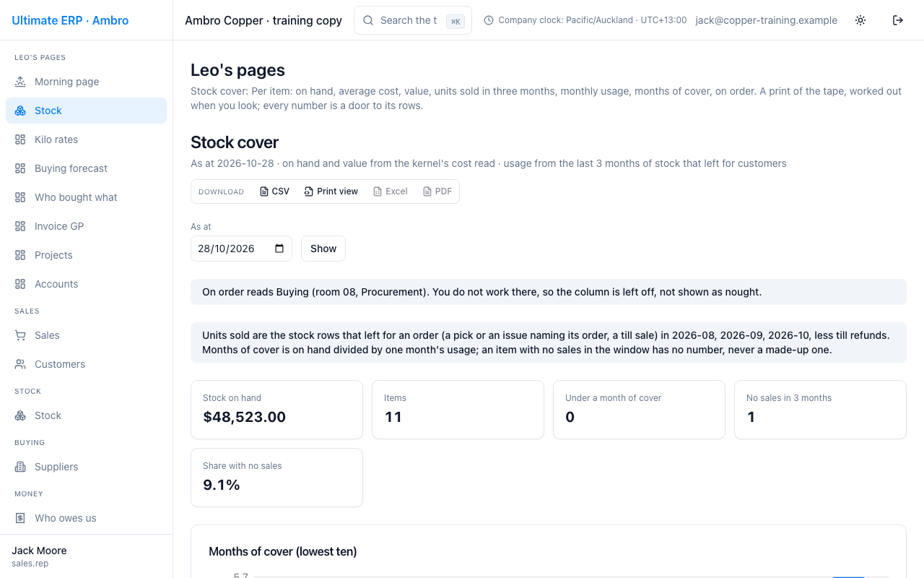This screenshot has height=578, width=924.
Task: Open Stock under Leo's pages
Action: (x=86, y=111)
